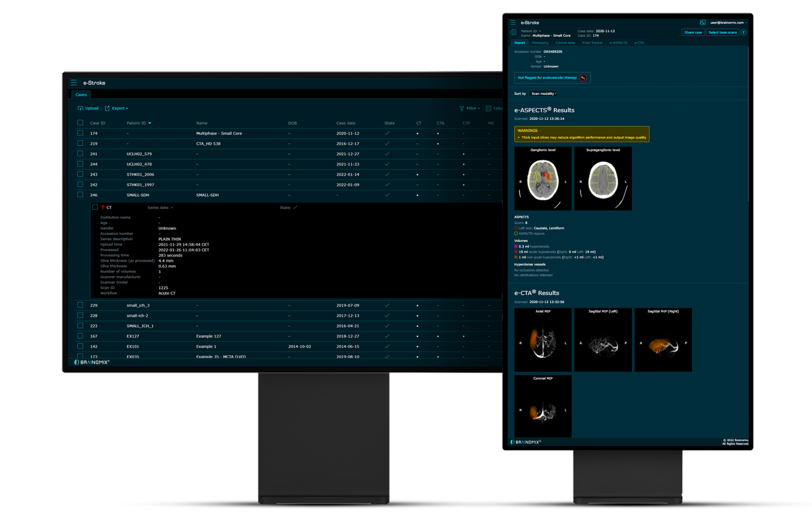Open the Coronal MIP thumbnail

click(543, 406)
